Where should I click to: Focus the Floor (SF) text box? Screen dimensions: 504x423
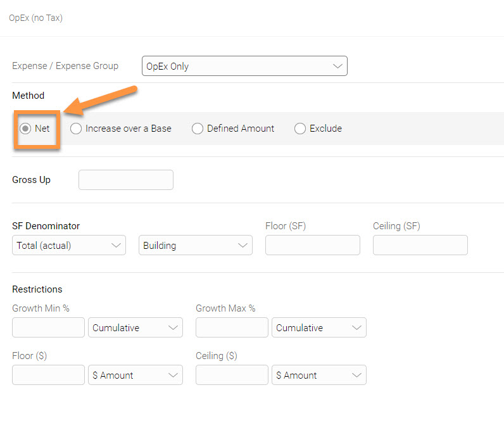313,245
